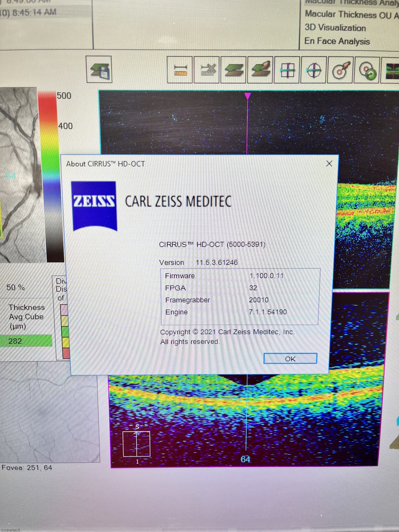Click the copyright 2021 Carl Zeiss Meditec line
Screen dimensions: 399x532
coord(227,332)
